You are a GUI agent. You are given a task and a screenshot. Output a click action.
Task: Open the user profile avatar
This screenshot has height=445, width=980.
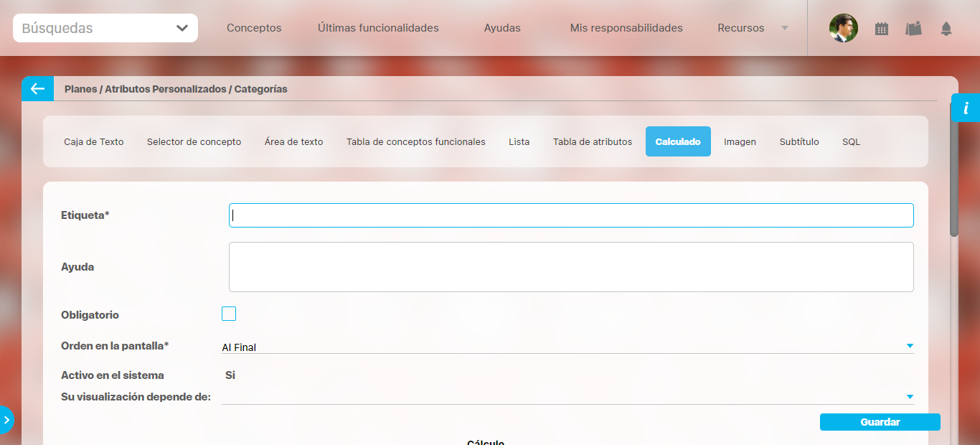pos(843,28)
